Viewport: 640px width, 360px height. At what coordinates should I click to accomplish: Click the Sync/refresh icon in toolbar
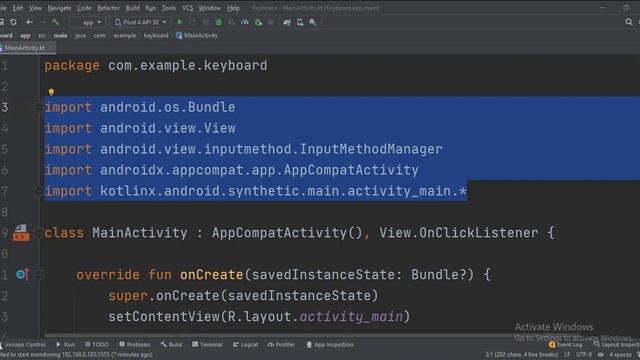tap(13, 22)
